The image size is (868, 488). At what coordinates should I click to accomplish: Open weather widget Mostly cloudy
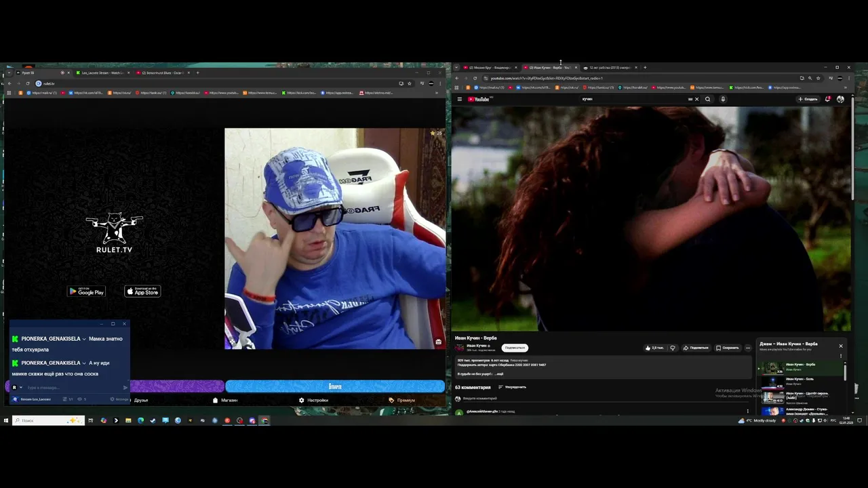[757, 420]
